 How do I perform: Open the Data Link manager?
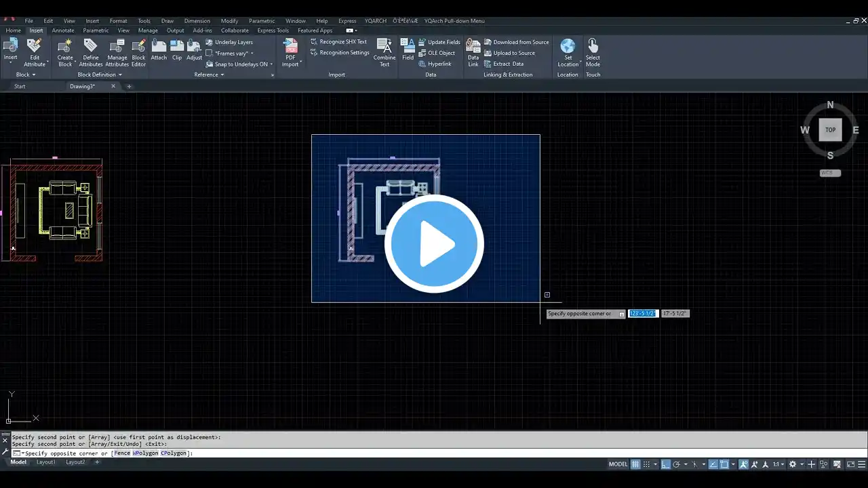pyautogui.click(x=473, y=52)
